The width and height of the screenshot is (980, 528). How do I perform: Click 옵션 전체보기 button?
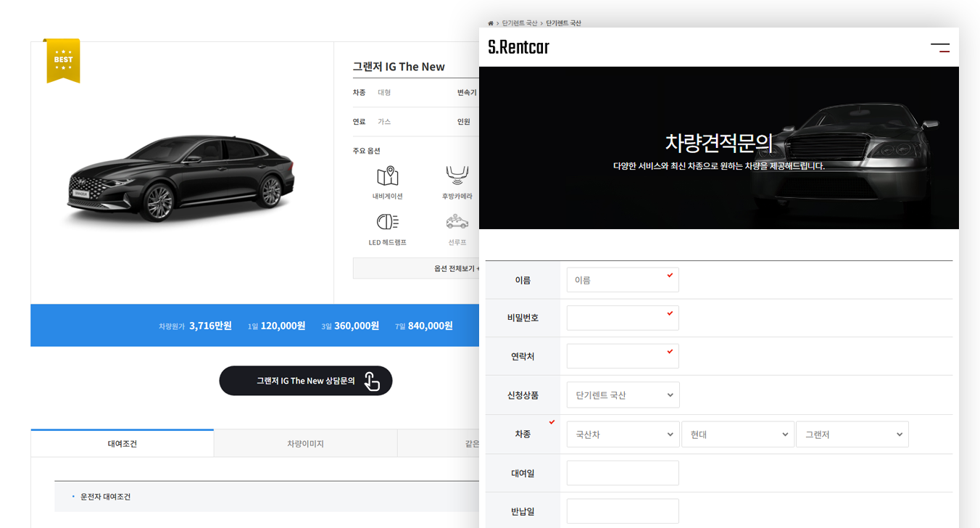(x=416, y=268)
